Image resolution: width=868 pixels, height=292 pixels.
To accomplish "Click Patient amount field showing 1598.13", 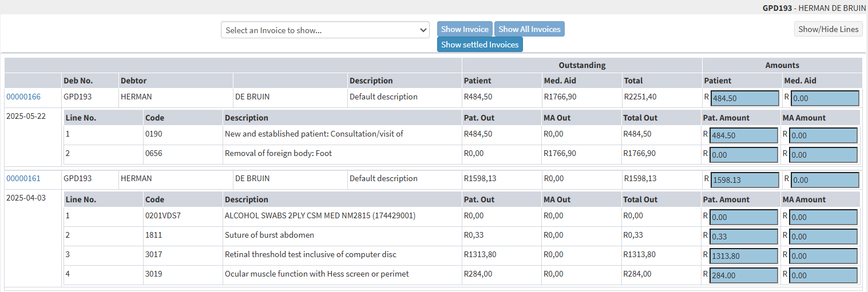I will (x=744, y=180).
